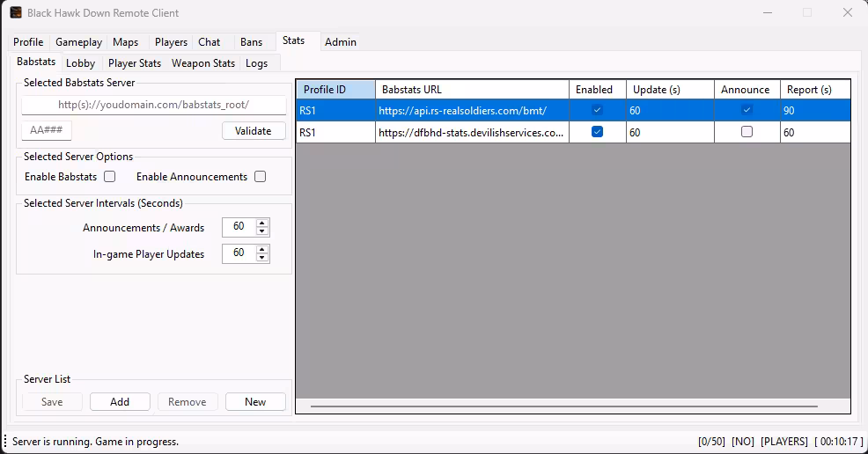Click the Announcements / Awards value field
The height and width of the screenshot is (454, 868).
point(239,227)
